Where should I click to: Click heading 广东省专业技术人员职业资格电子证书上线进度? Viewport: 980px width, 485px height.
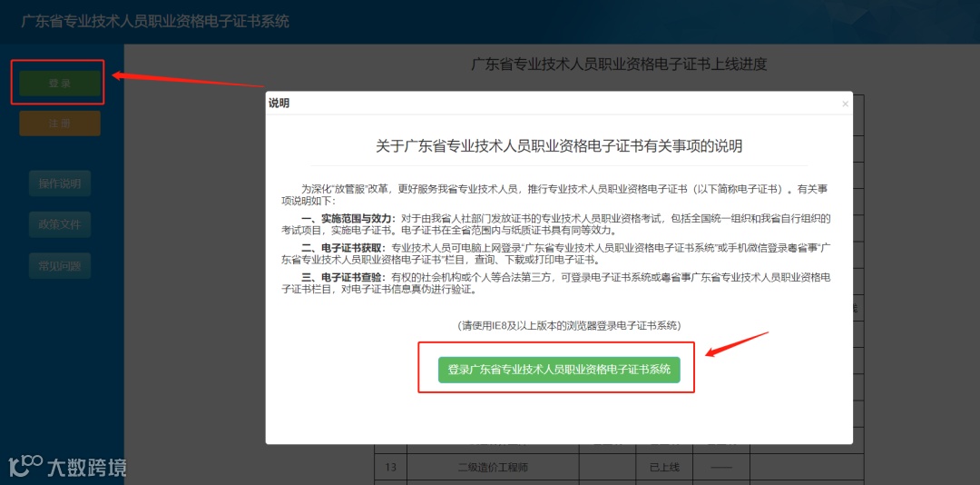(618, 64)
